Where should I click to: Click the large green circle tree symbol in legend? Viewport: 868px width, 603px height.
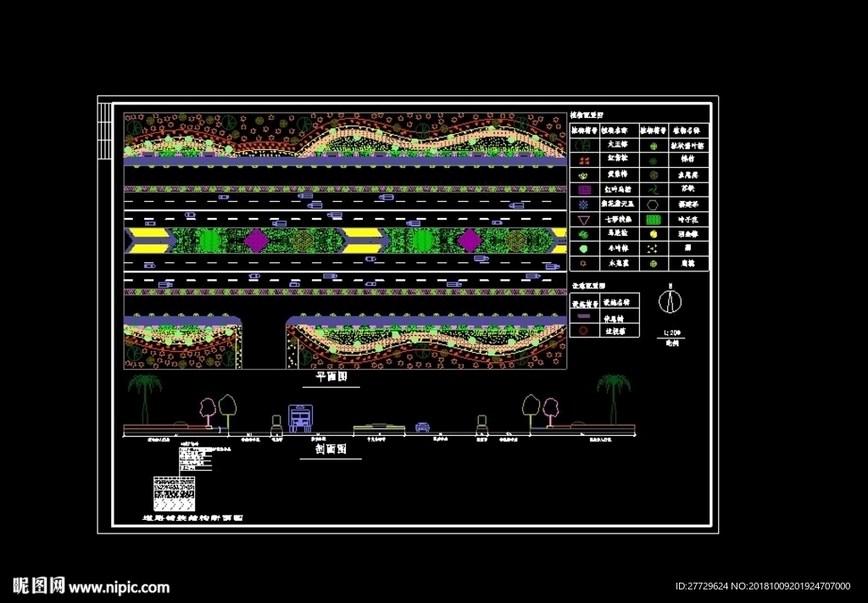pyautogui.click(x=582, y=144)
